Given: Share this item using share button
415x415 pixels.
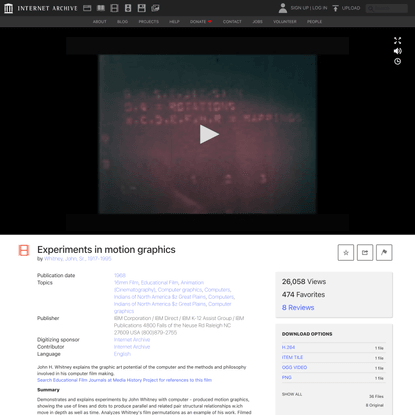Looking at the screenshot, I should pos(365,252).
